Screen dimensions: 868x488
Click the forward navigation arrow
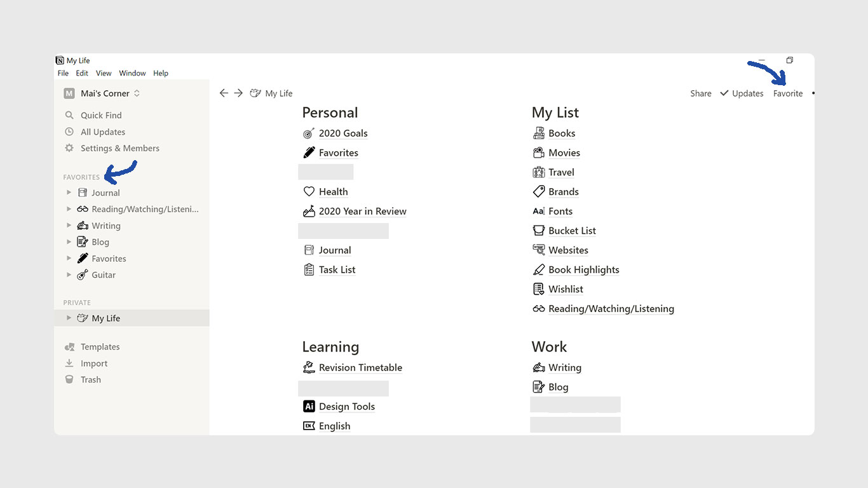point(238,93)
